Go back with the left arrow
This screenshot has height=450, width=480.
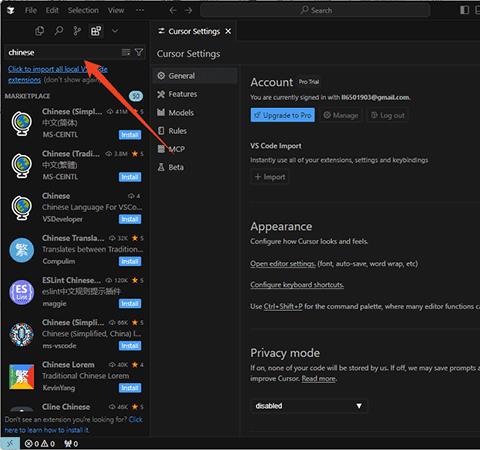pos(172,10)
